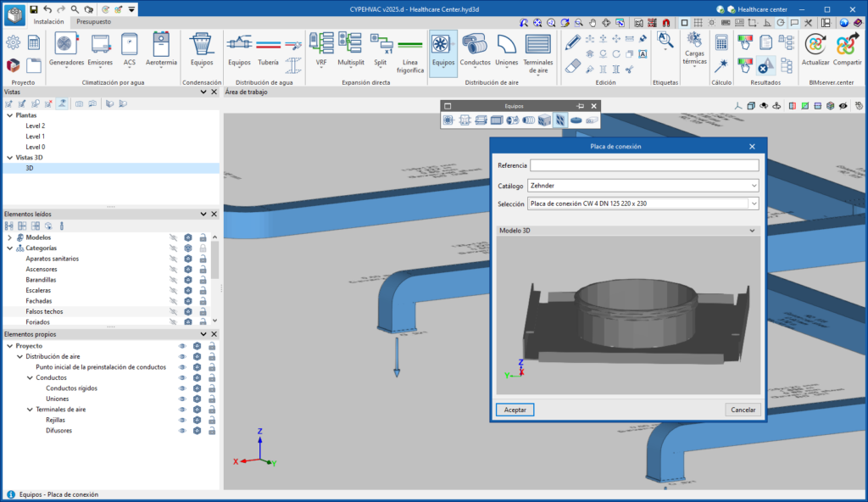This screenshot has height=502, width=868.
Task: Toggle visibility of Conductos rígidos
Action: pos(181,388)
